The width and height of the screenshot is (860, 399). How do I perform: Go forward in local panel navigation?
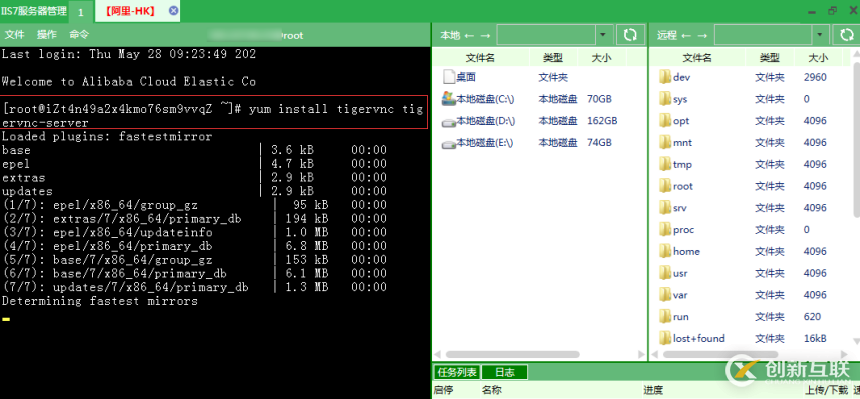485,36
